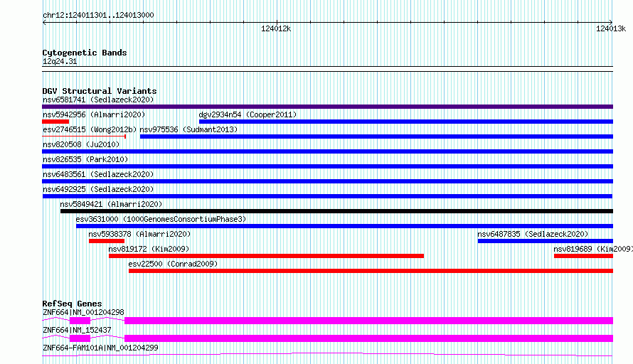Click the nsv6581741 (Sedlazeck2020) variant label
The width and height of the screenshot is (633, 364).
98,100
